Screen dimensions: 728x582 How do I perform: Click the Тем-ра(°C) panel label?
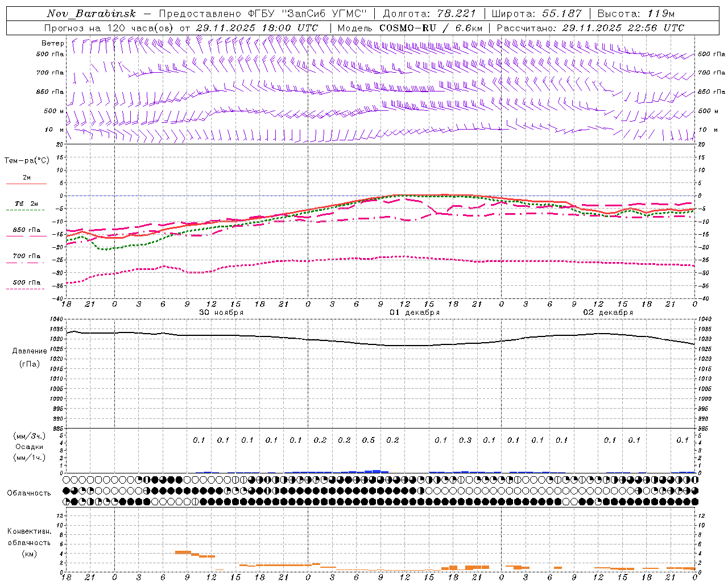coord(27,160)
